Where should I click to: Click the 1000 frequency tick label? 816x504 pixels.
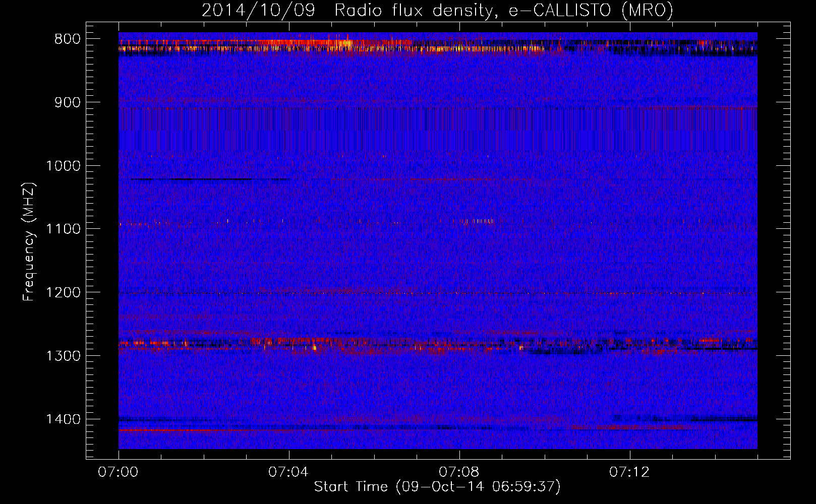[x=63, y=166]
